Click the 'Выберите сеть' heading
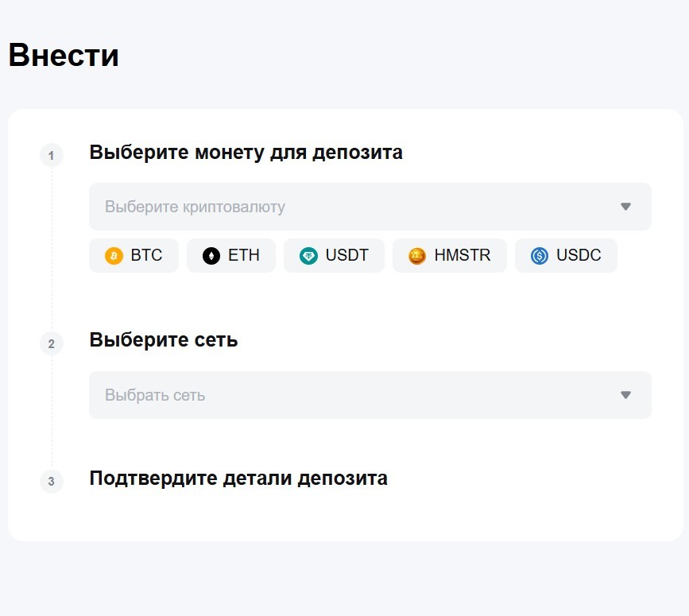Viewport: 689px width, 616px height. point(162,339)
